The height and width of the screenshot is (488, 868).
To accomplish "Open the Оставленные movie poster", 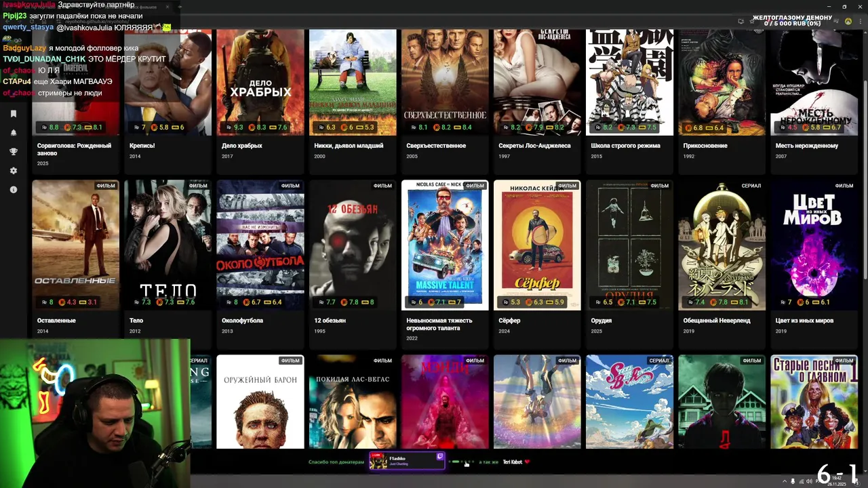I will pyautogui.click(x=75, y=245).
